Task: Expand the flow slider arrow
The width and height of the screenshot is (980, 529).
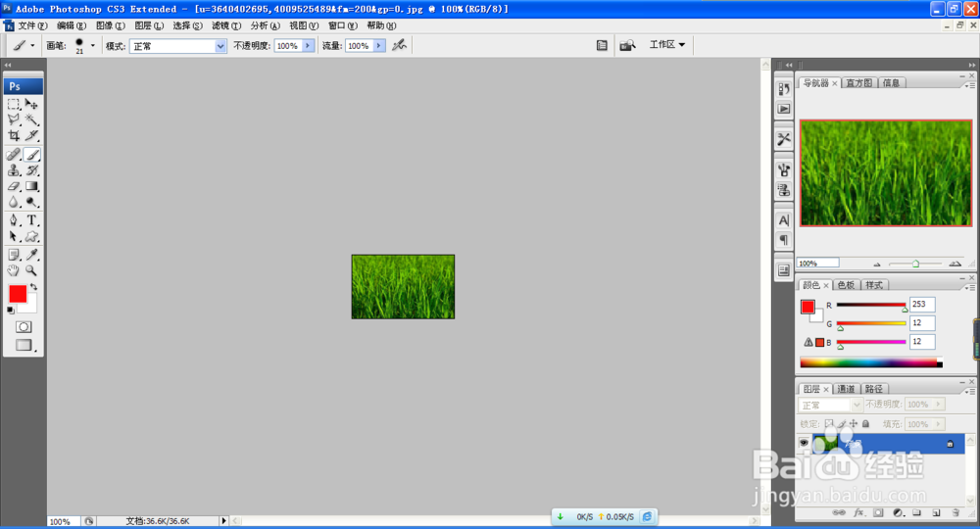Action: 378,46
